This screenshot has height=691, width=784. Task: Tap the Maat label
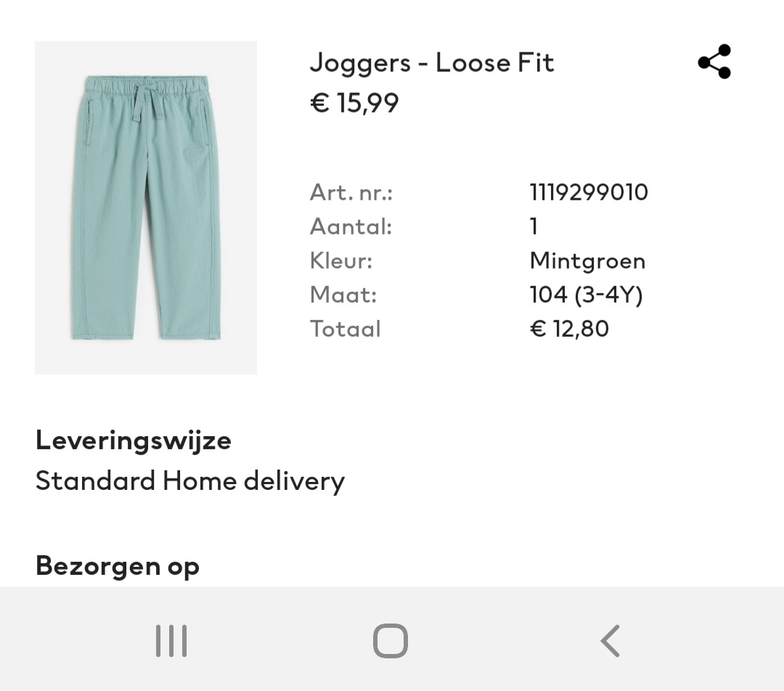(343, 295)
